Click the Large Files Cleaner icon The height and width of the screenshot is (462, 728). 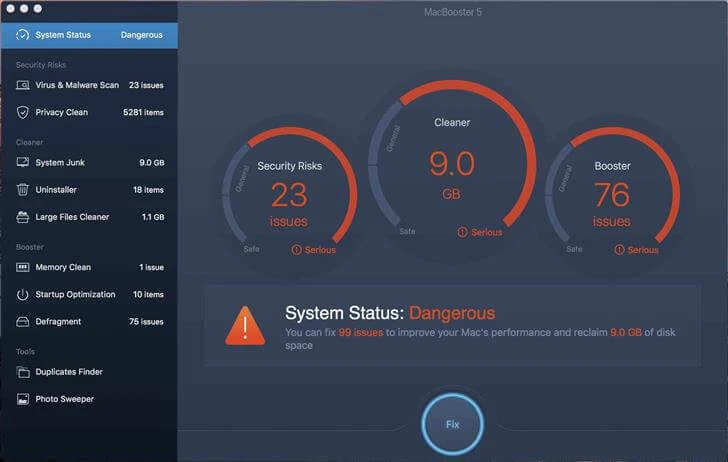point(23,216)
